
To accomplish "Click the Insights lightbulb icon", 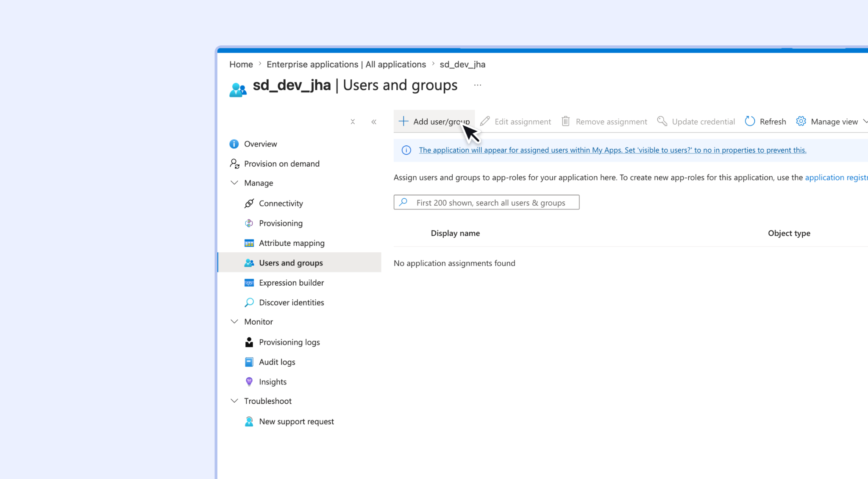I will [249, 382].
